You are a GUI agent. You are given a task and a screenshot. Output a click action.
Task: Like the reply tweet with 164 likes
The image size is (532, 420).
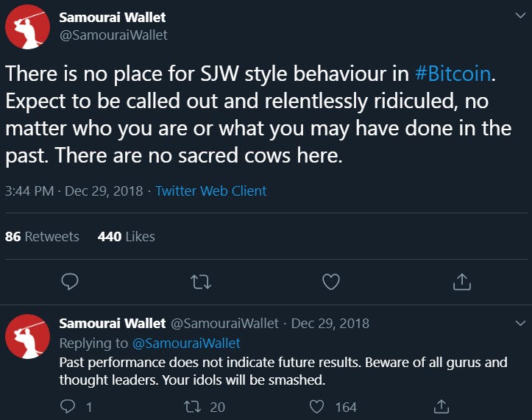[317, 407]
